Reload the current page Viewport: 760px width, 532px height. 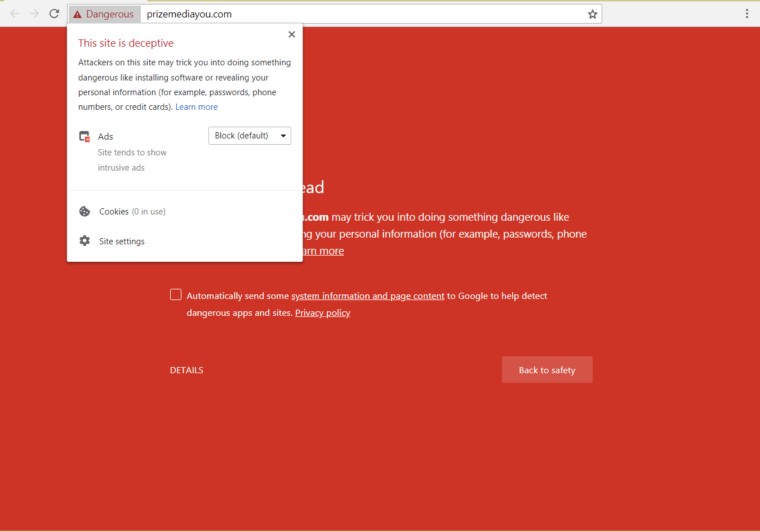click(x=54, y=14)
